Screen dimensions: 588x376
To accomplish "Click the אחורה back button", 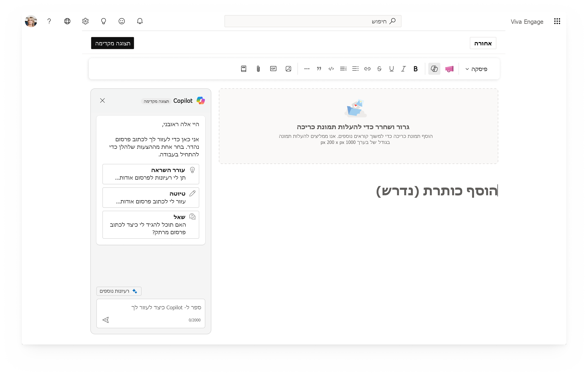I will (x=481, y=43).
